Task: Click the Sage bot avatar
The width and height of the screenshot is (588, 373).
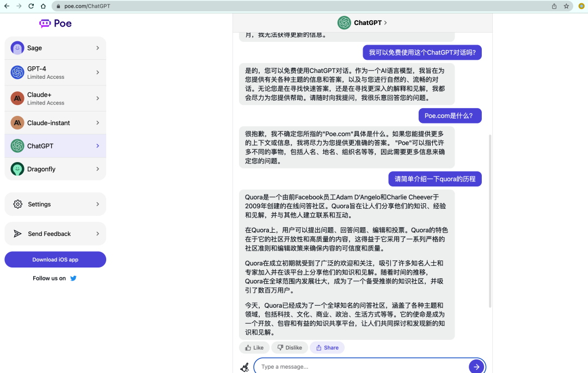Action: tap(17, 48)
